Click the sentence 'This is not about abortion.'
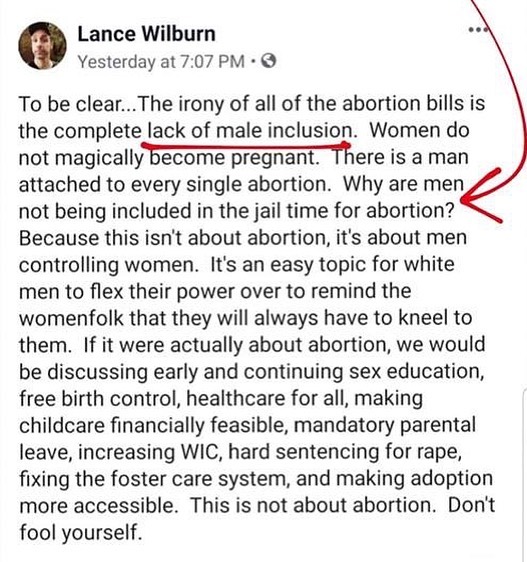 313,505
